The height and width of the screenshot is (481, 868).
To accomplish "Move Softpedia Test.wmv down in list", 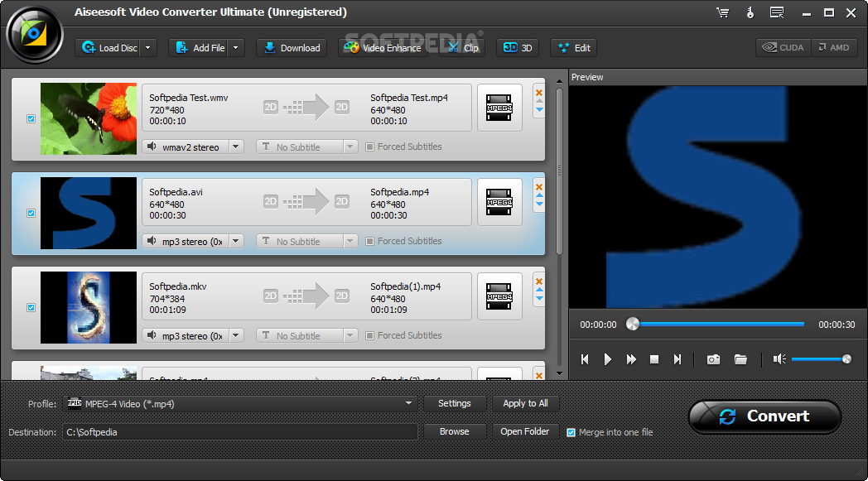I will pyautogui.click(x=539, y=110).
